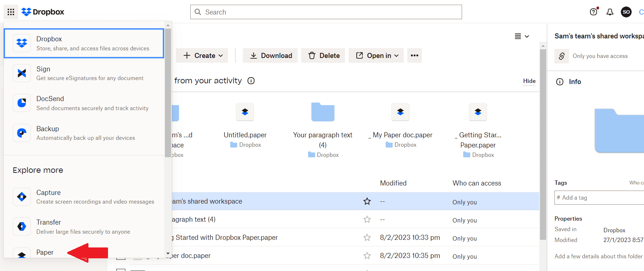Click Dropbox location under My Paper doc.paper

point(401,145)
